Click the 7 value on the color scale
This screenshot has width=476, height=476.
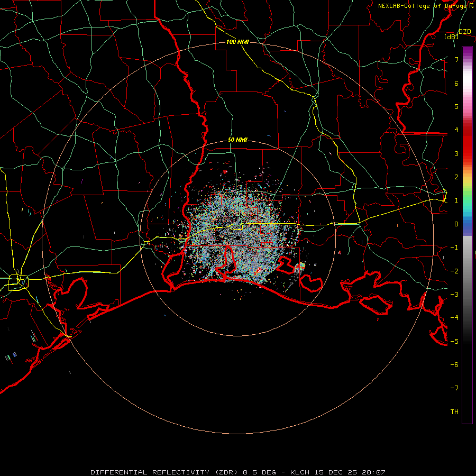456,59
